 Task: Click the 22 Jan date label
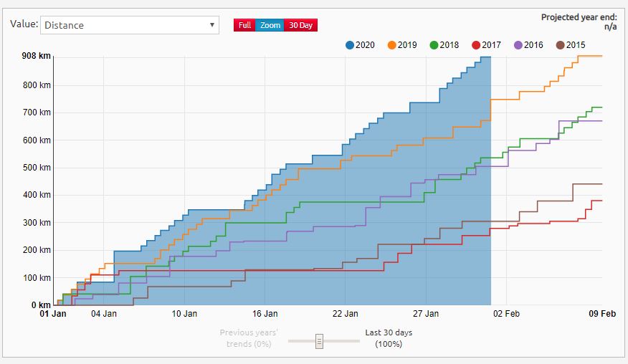click(x=346, y=314)
